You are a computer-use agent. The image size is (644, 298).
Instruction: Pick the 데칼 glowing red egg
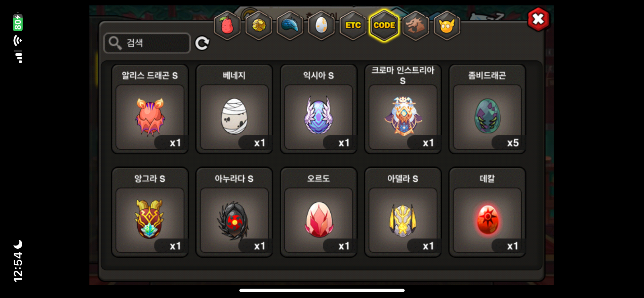tap(487, 212)
